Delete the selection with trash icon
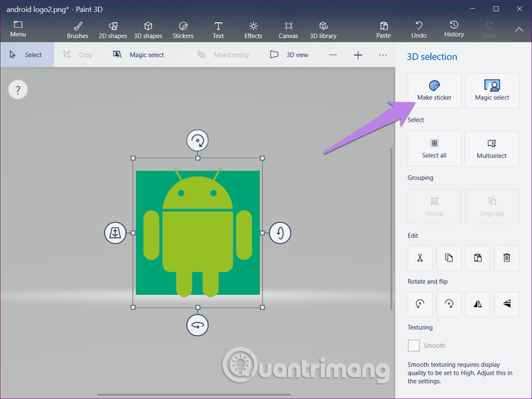This screenshot has height=399, width=532. point(507,258)
